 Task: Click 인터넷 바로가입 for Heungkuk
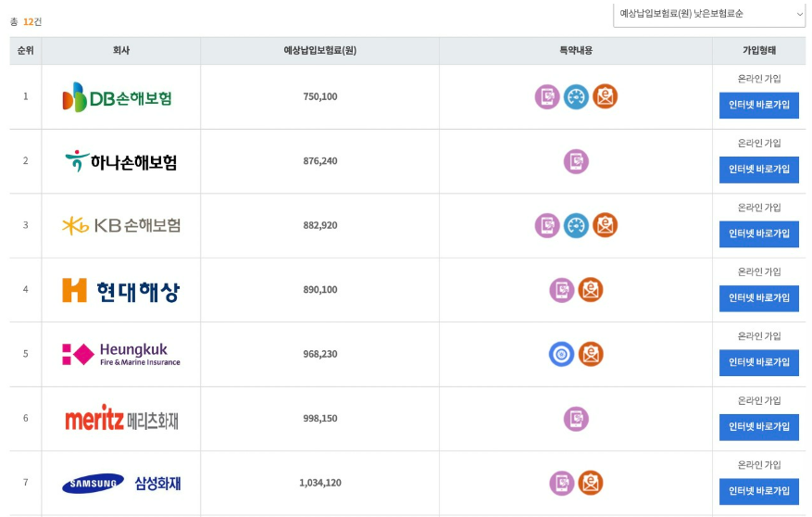click(758, 362)
